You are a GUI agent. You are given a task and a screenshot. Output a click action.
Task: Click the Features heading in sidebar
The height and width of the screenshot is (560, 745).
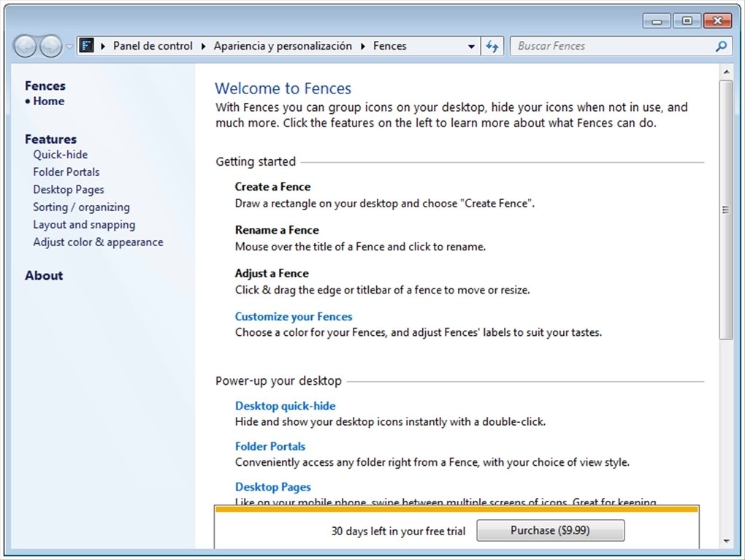(50, 139)
